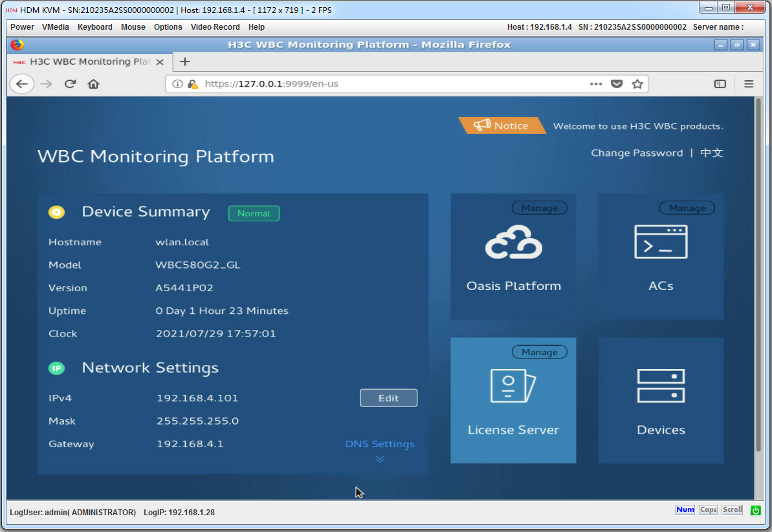
Task: Open the VMedia menu
Action: 56,27
